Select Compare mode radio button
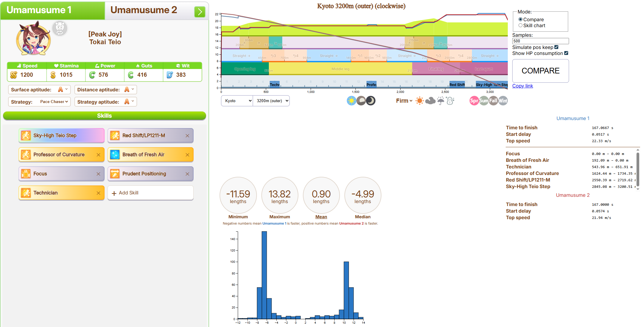This screenshot has height=327, width=644. click(520, 19)
